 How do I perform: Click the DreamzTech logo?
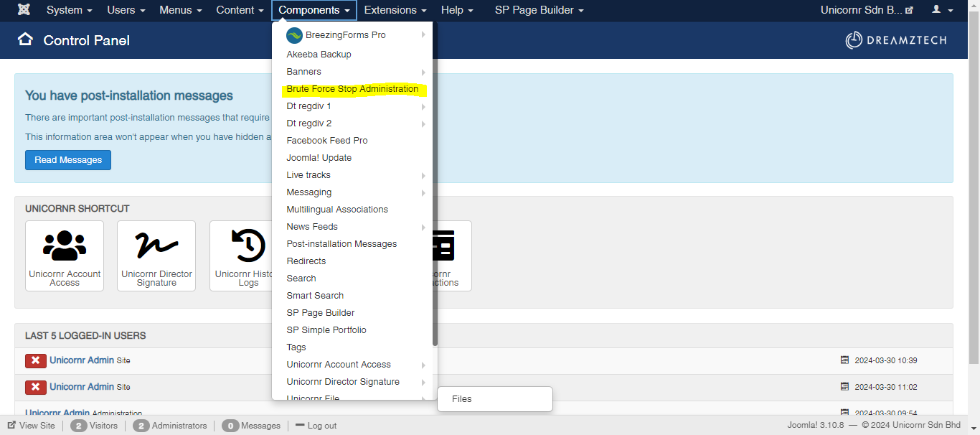point(896,40)
